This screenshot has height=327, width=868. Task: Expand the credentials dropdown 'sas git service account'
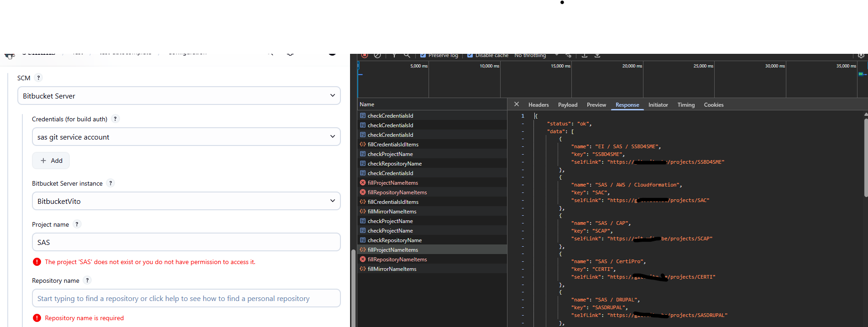click(186, 137)
